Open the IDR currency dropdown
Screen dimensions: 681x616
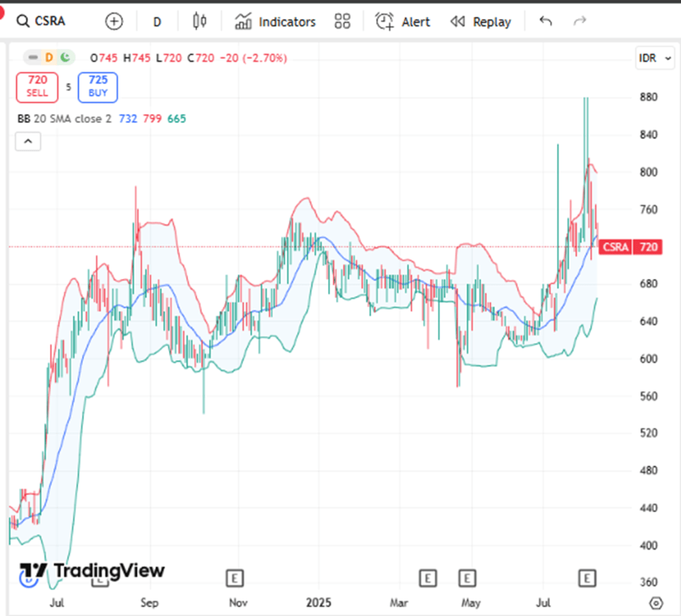point(652,58)
